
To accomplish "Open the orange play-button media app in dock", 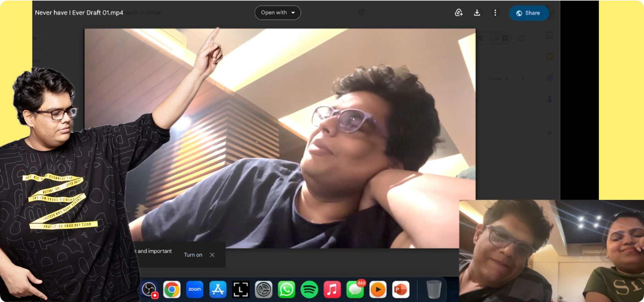I will click(378, 289).
